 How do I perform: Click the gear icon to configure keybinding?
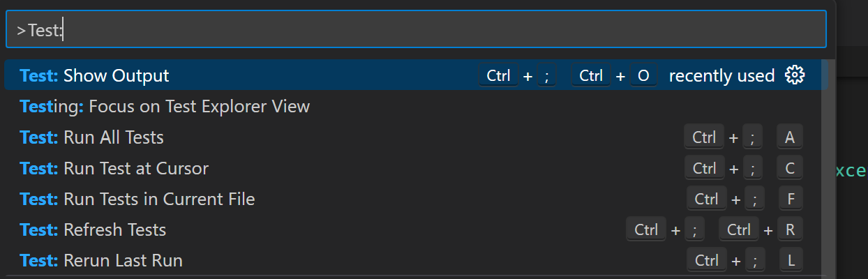tap(795, 75)
